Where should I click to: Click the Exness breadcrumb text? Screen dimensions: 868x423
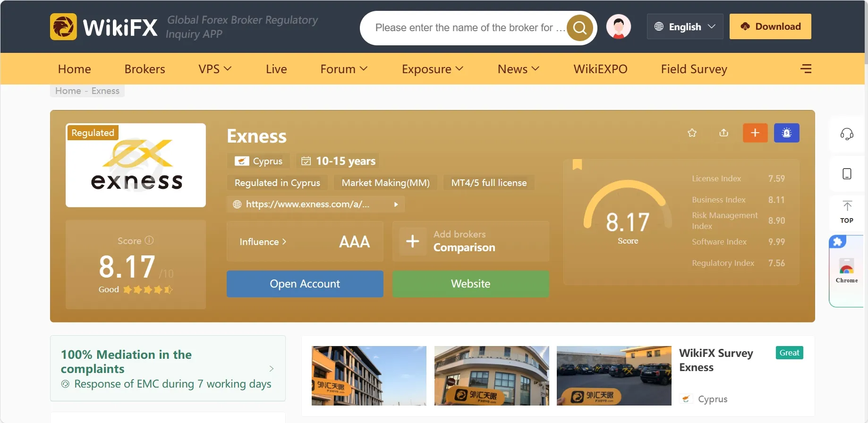tap(105, 91)
